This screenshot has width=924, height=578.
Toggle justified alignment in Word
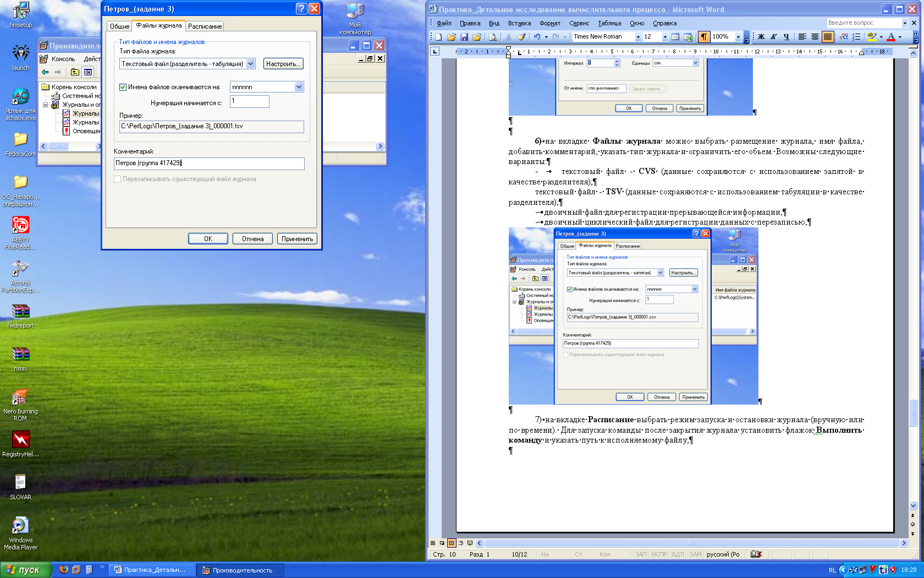coord(828,37)
